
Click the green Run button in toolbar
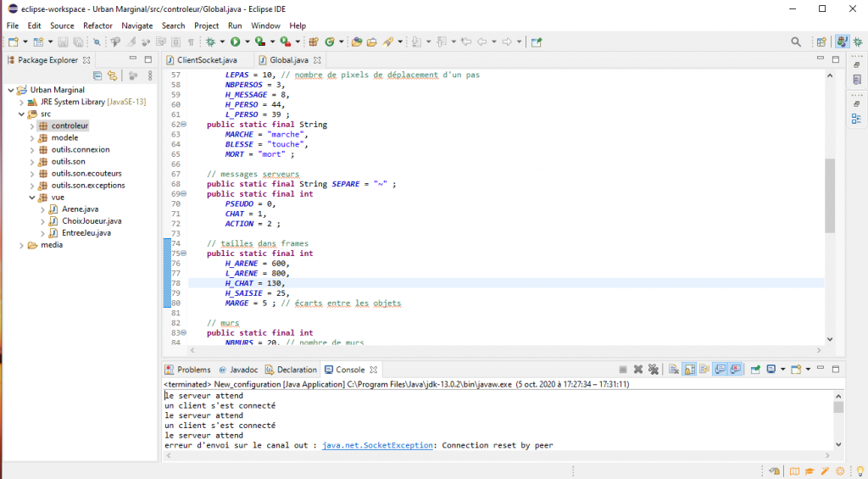235,42
